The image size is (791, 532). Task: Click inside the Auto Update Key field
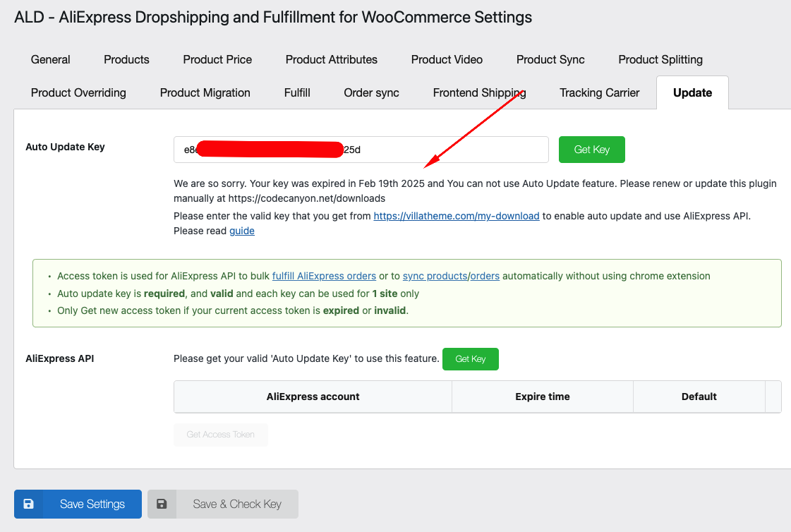click(361, 150)
